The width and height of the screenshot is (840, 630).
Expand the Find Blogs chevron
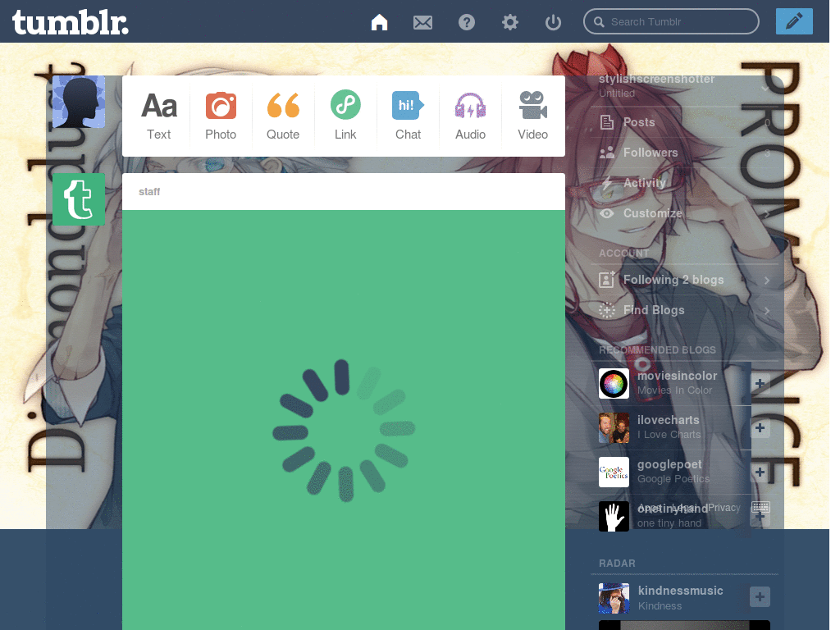(x=767, y=311)
